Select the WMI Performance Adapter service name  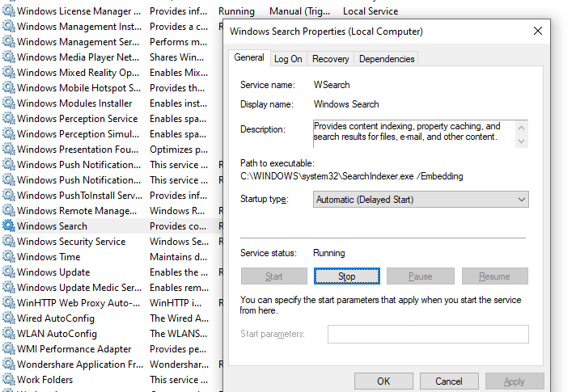click(x=74, y=349)
